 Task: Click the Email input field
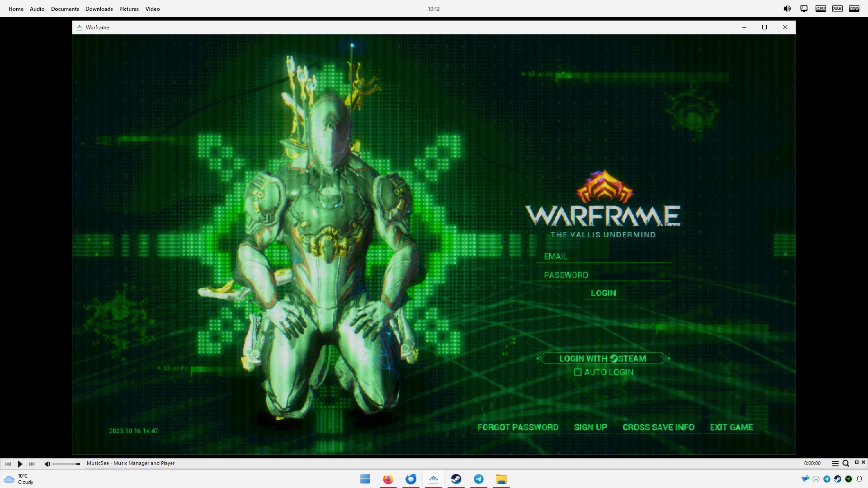tap(603, 257)
